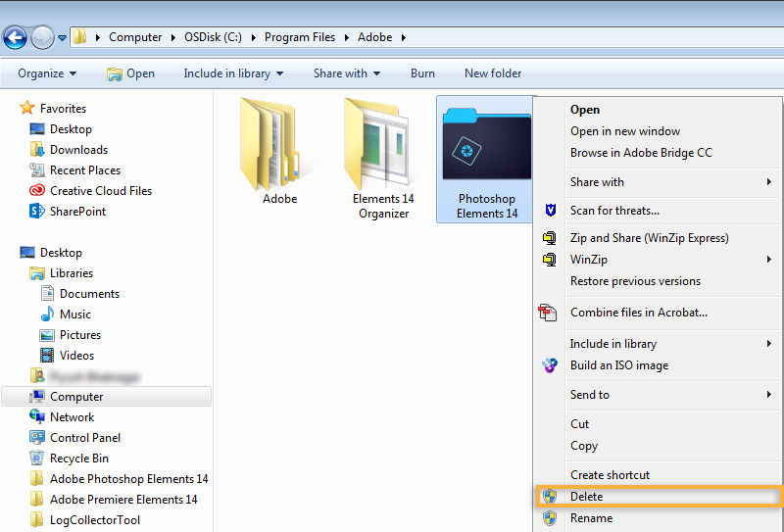Choose Create shortcut in context menu
The width and height of the screenshot is (784, 532).
click(610, 475)
